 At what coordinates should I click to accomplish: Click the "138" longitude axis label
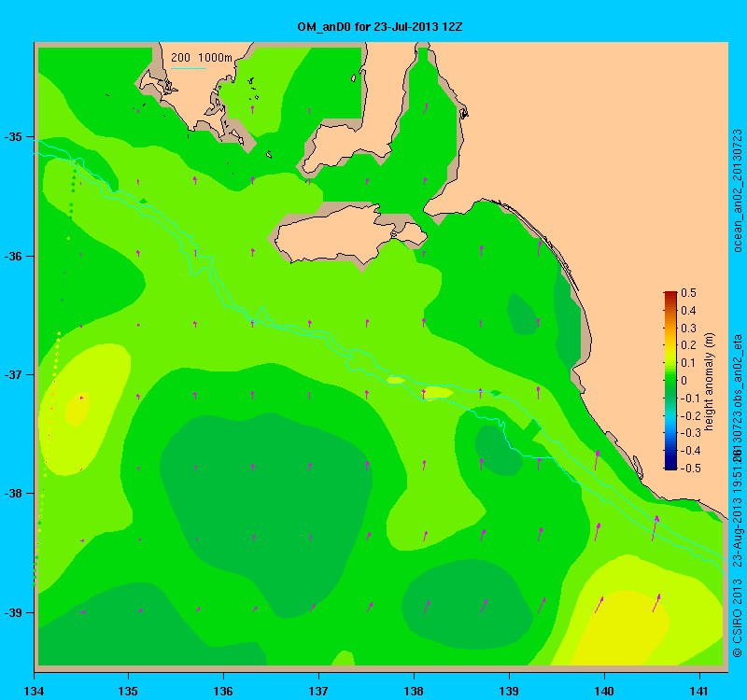(x=414, y=691)
